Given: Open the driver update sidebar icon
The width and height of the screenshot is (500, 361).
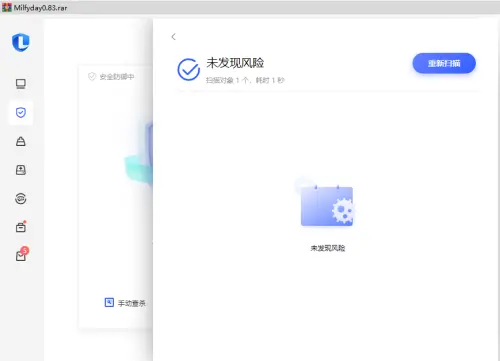Looking at the screenshot, I should (21, 170).
